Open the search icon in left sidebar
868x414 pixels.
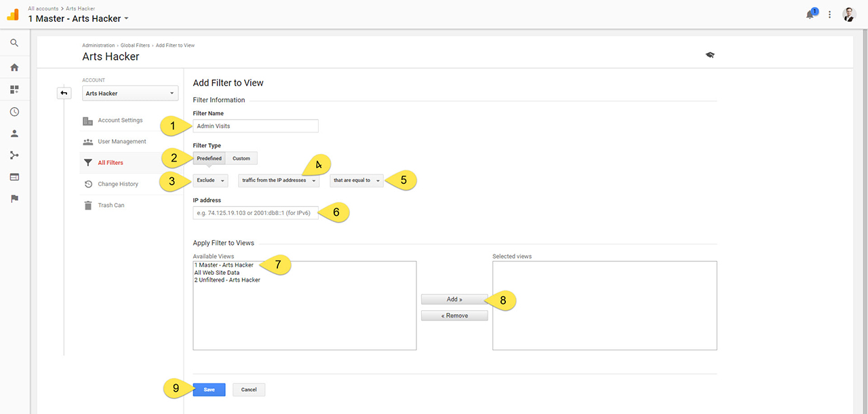(14, 43)
